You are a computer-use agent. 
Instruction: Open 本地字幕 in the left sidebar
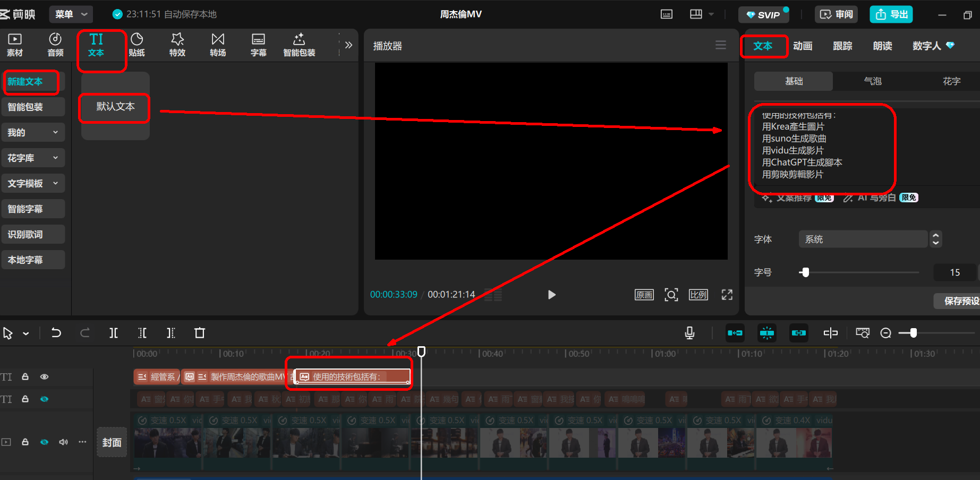point(33,260)
